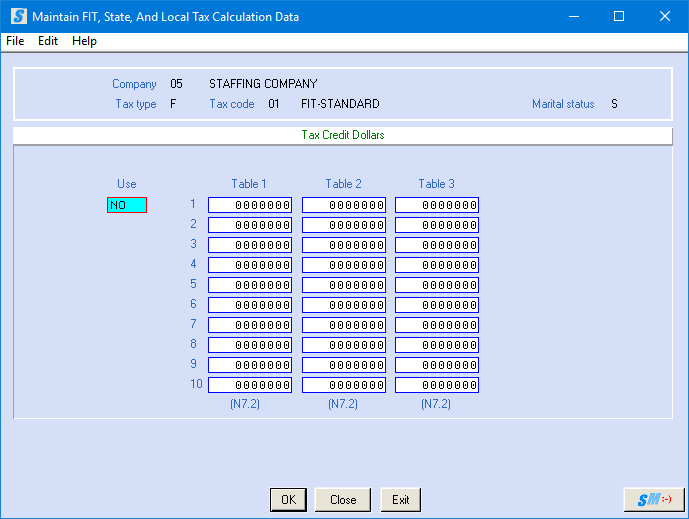This screenshot has height=519, width=689.
Task: Click Table 2 row 1 input field
Action: coord(344,205)
